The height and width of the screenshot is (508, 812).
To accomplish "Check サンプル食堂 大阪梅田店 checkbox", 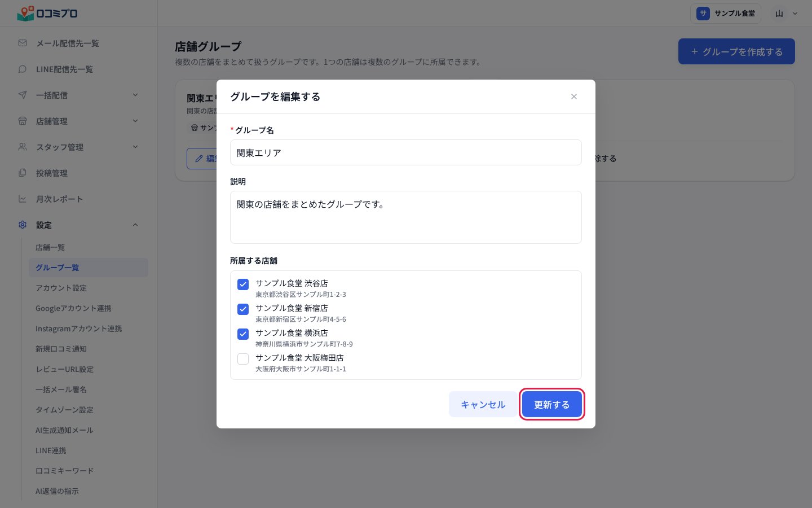I will pos(243,359).
